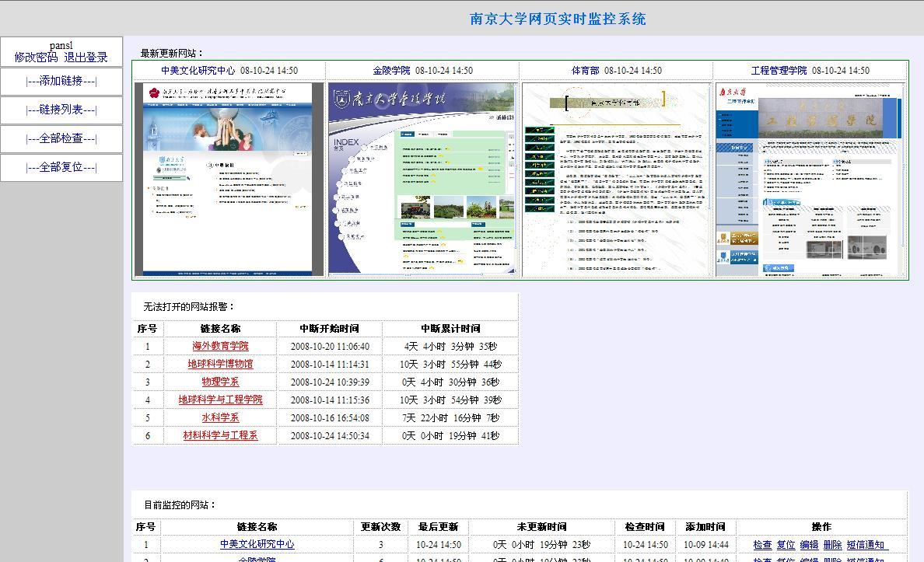Screen dimensions: 924x562
Task: Click 短信通知 for 中美文化研究中心 row
Action: click(866, 545)
